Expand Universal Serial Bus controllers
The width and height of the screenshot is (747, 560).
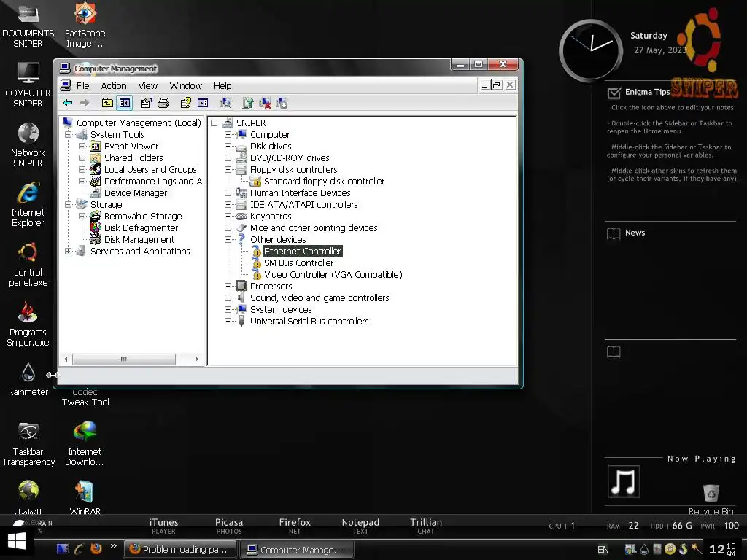pos(228,321)
